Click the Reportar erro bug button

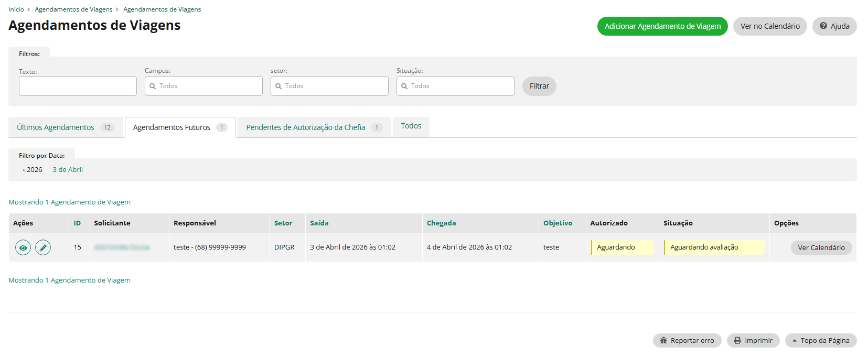(687, 341)
